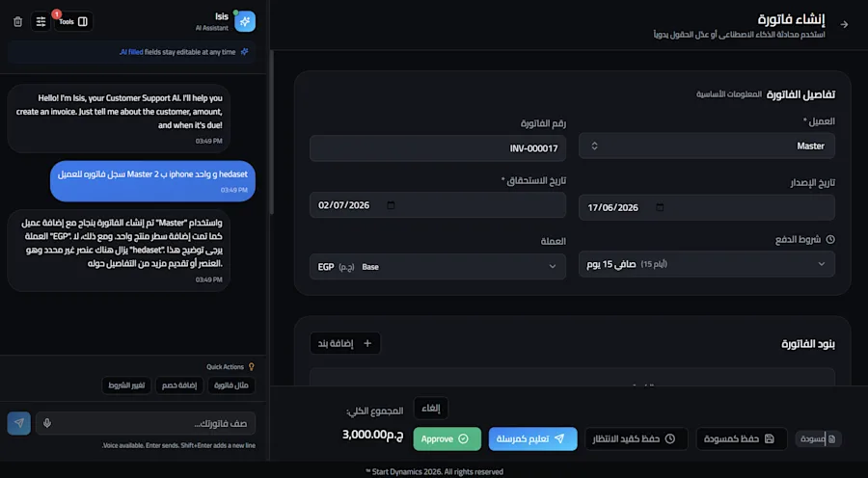Open calendar icon in تاريخ الاستحقاق field
Image resolution: width=868 pixels, height=478 pixels.
391,205
